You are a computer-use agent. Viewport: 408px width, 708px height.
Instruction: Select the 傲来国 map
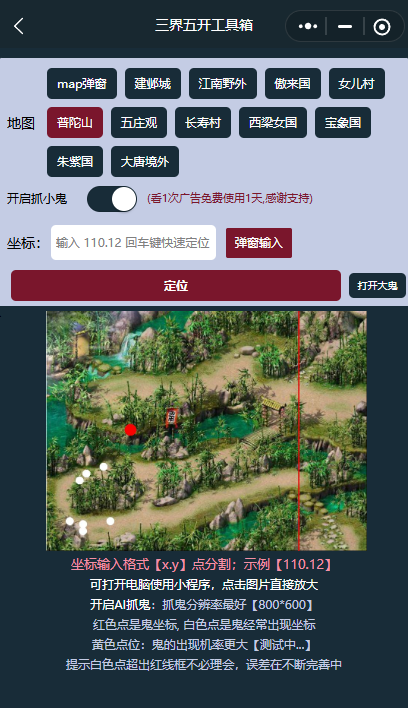pyautogui.click(x=292, y=84)
